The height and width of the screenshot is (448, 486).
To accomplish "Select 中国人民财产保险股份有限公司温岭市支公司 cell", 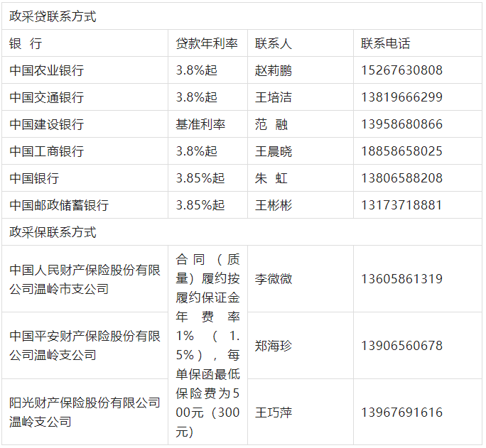I will coord(85,279).
